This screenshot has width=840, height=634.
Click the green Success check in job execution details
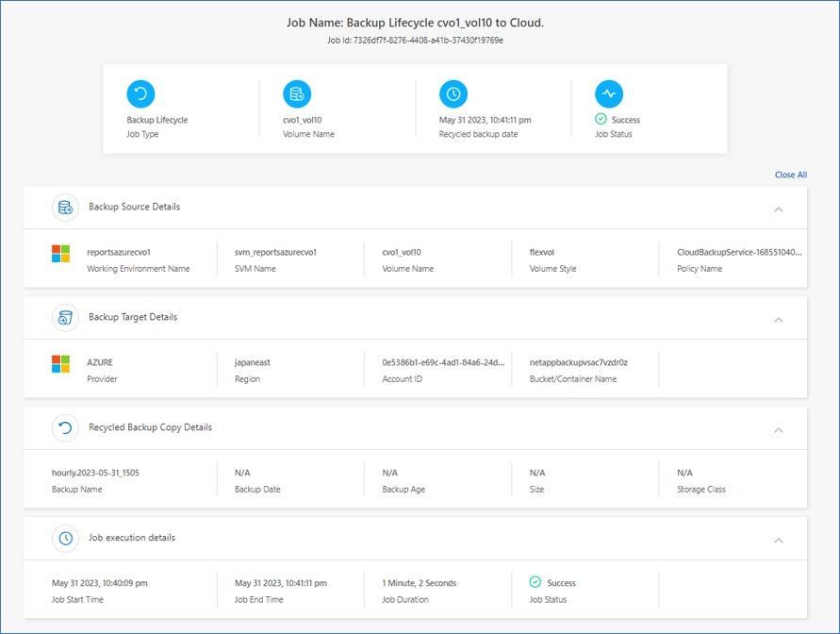click(535, 583)
